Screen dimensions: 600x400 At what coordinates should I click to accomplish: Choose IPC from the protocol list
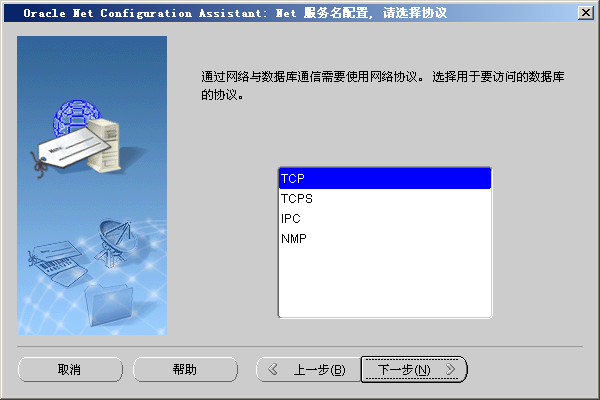[385, 219]
